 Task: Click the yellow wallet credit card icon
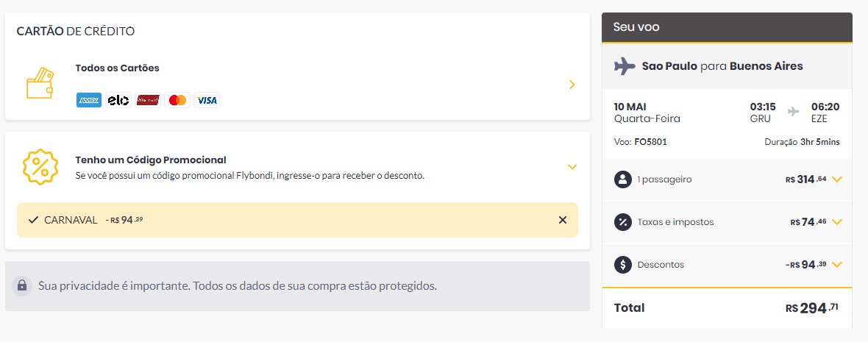(40, 84)
